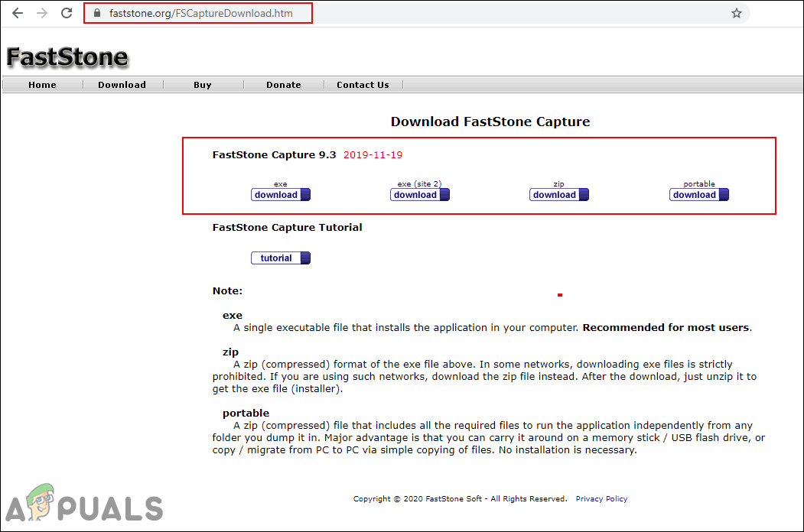Click 'Recommended for most users' text

pos(666,327)
